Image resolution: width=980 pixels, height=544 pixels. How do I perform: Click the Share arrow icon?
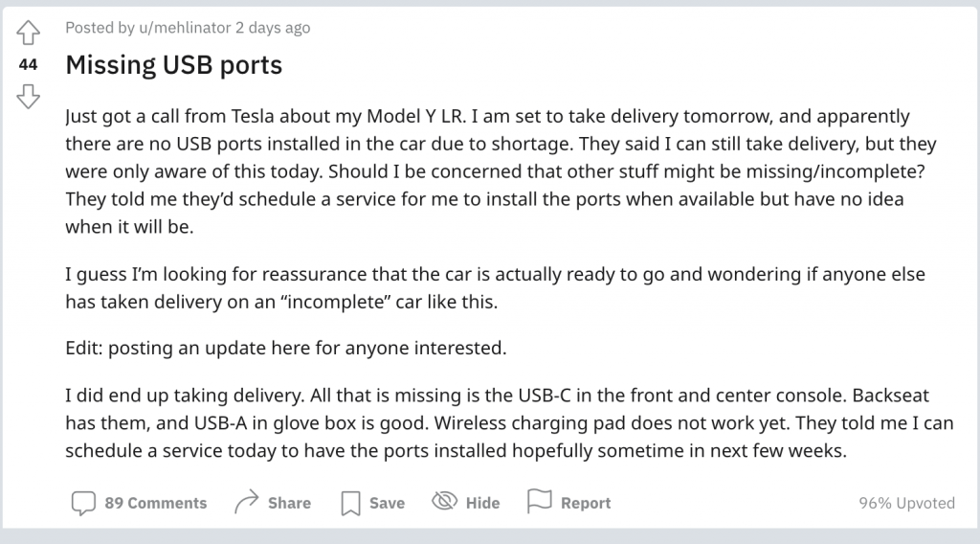pos(247,502)
